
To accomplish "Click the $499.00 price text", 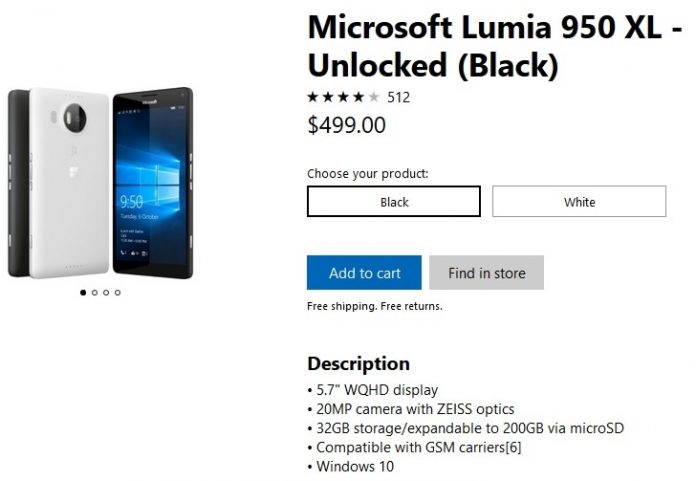I will point(346,125).
